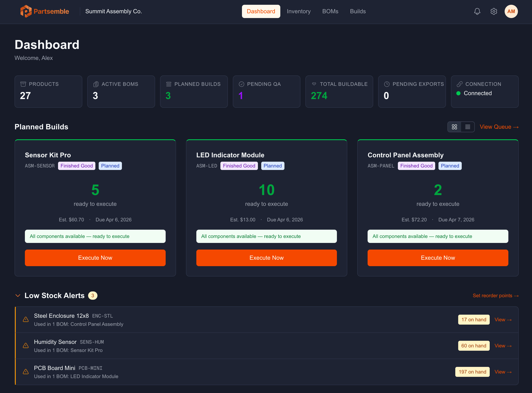Screen dimensions: 532x393
Task: Switch Planned Builds to list view
Action: 468,127
